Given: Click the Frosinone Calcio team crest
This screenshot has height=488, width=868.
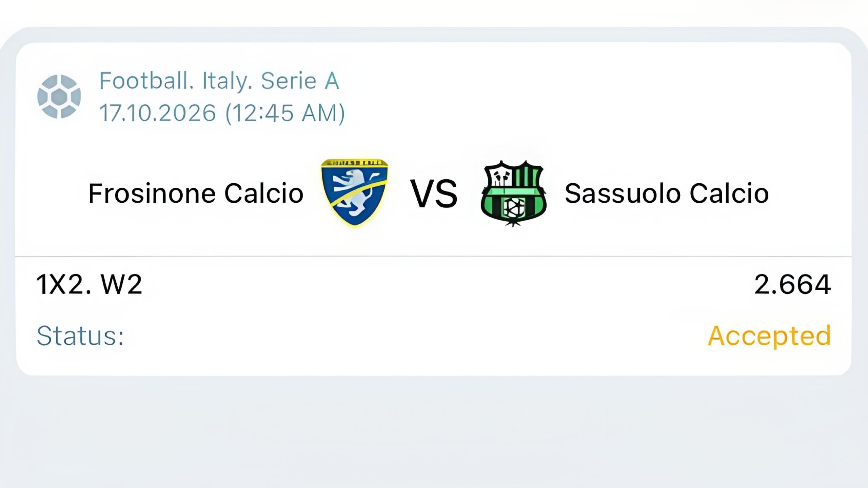Looking at the screenshot, I should tap(354, 192).
